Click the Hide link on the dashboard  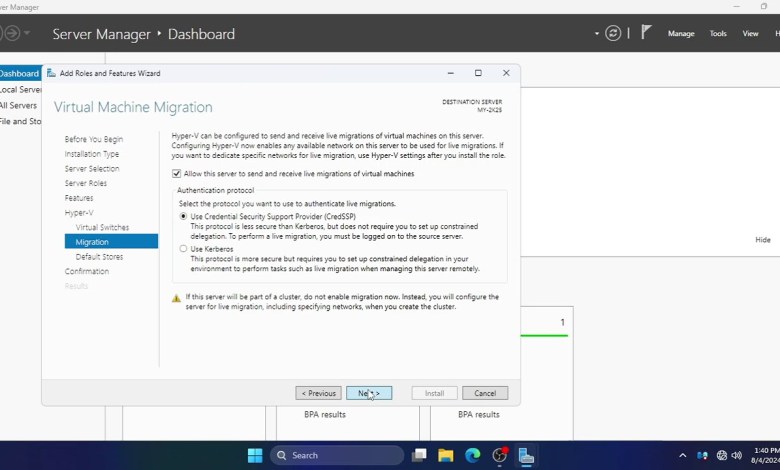point(763,240)
